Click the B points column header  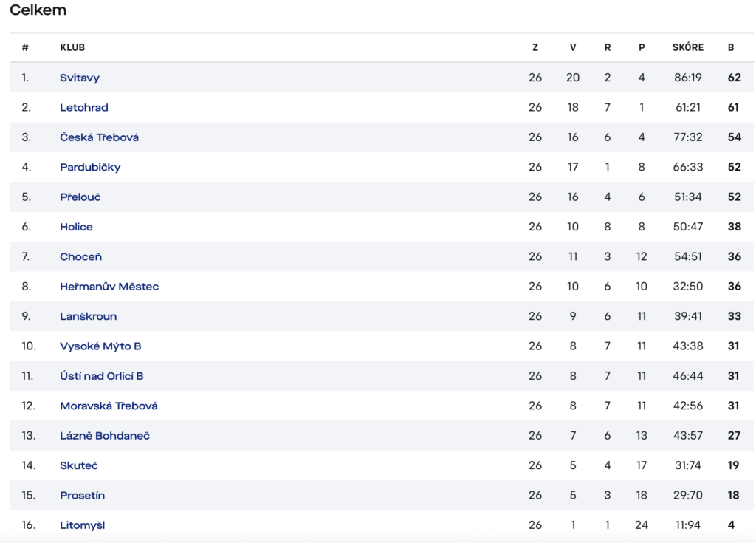pyautogui.click(x=731, y=47)
